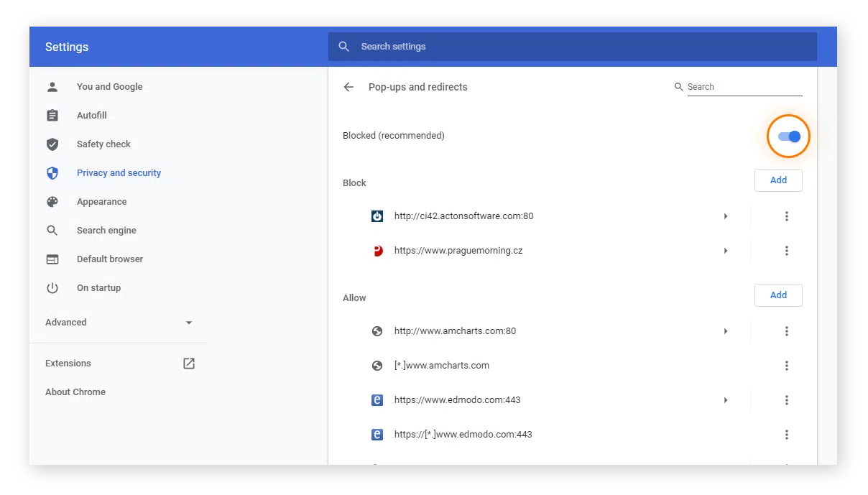The image size is (868, 495).
Task: Focus the Search field in pop-ups page
Action: [x=743, y=87]
